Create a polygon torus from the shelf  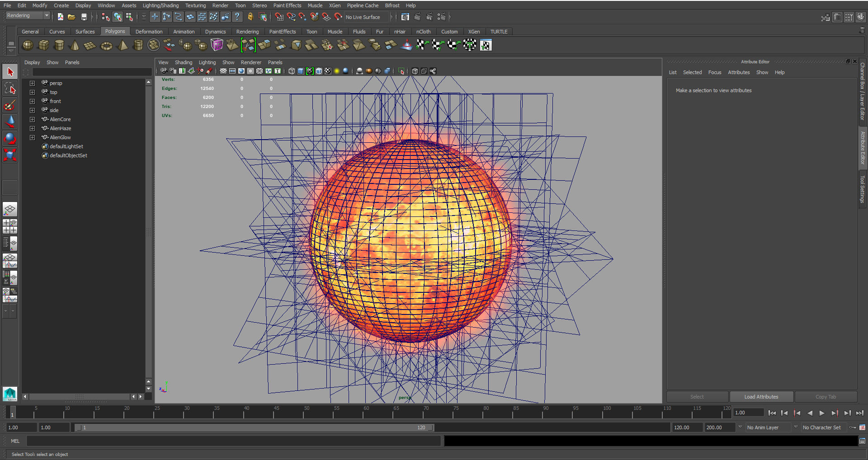pos(106,45)
